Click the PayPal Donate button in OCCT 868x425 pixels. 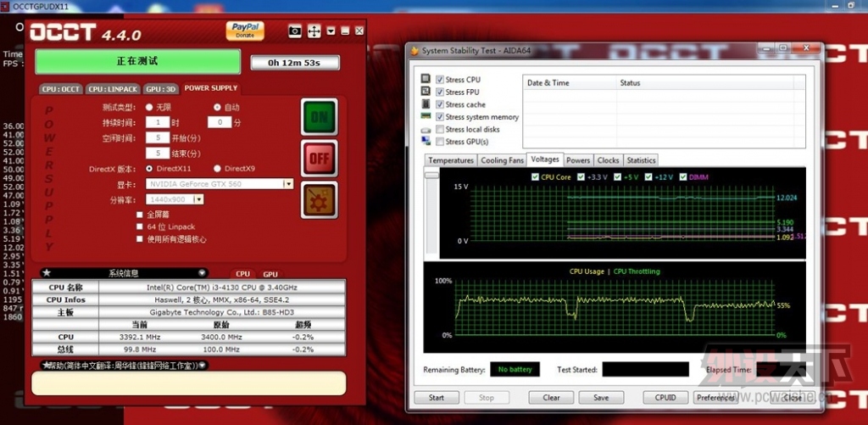pyautogui.click(x=245, y=31)
